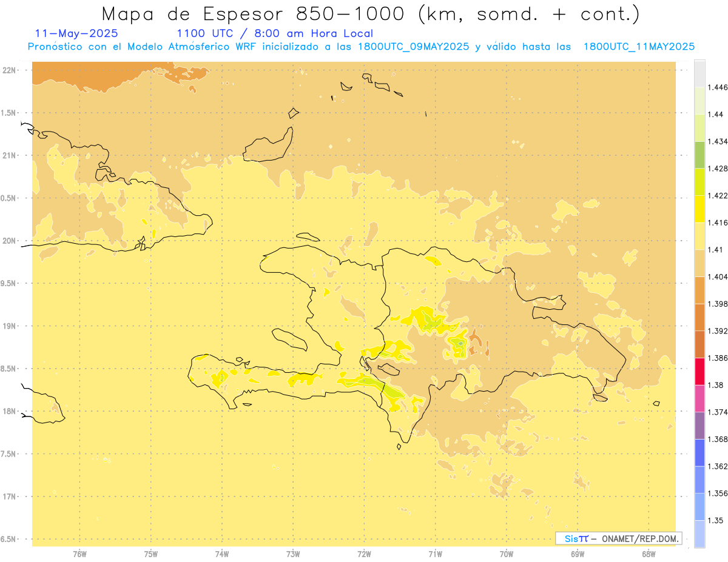Select the yellow-green swatch between 1.422 and 1.428
Screen dimensions: 728x562
click(x=699, y=182)
